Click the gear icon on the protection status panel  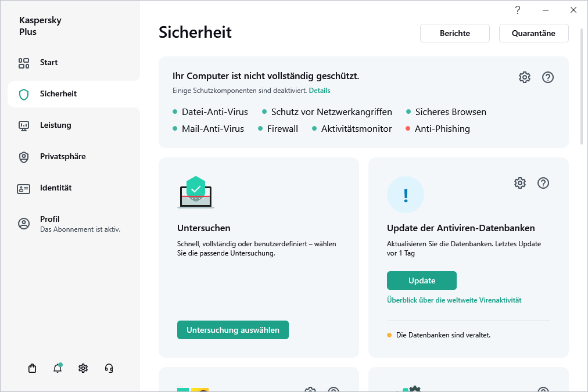(525, 77)
